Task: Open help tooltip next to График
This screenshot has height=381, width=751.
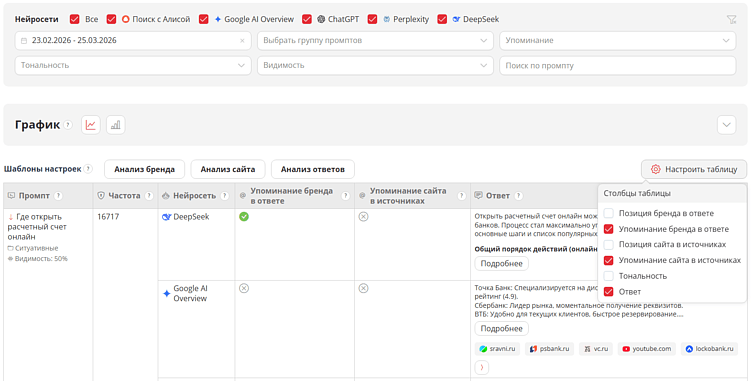Action: [x=68, y=125]
